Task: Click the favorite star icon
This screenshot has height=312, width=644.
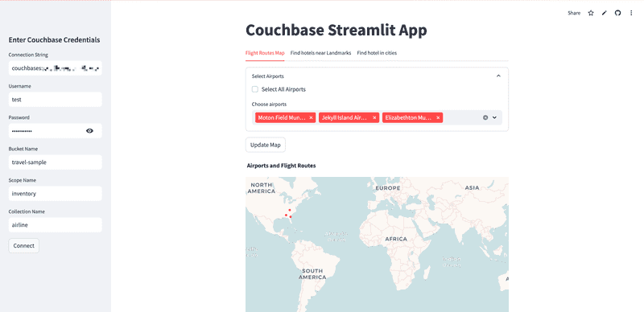Action: 591,13
